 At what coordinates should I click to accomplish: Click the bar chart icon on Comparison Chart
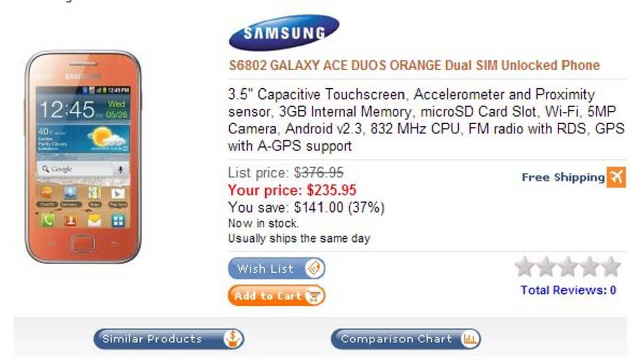pyautogui.click(x=470, y=338)
